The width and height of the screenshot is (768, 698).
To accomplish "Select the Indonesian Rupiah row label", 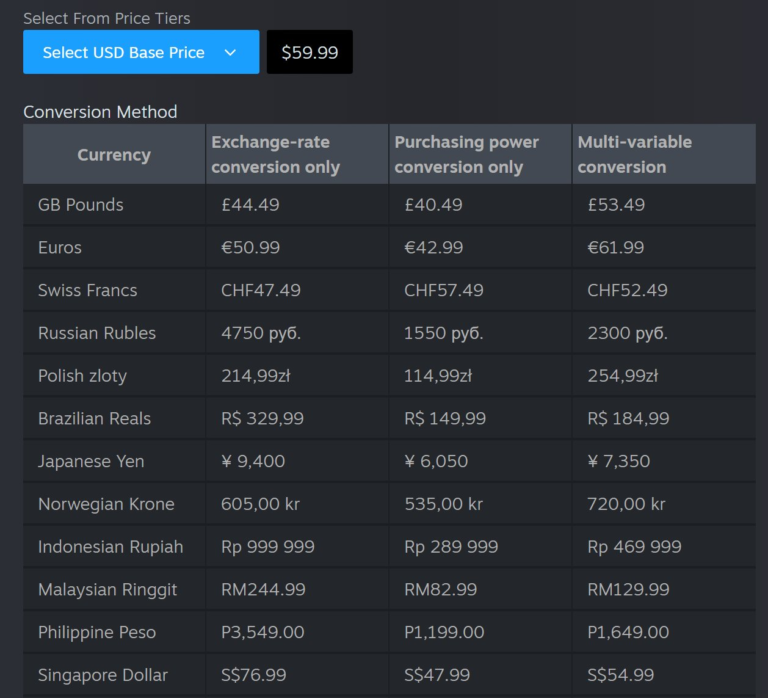I will (110, 547).
